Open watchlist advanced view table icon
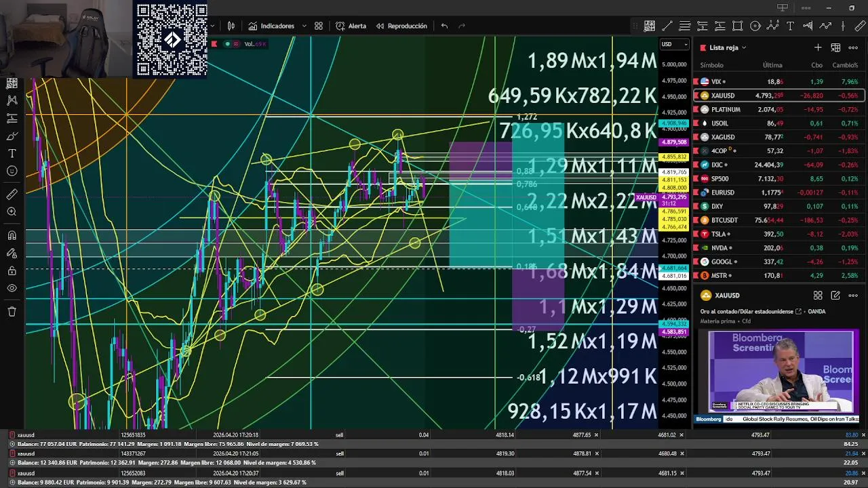868x488 pixels. pos(835,47)
